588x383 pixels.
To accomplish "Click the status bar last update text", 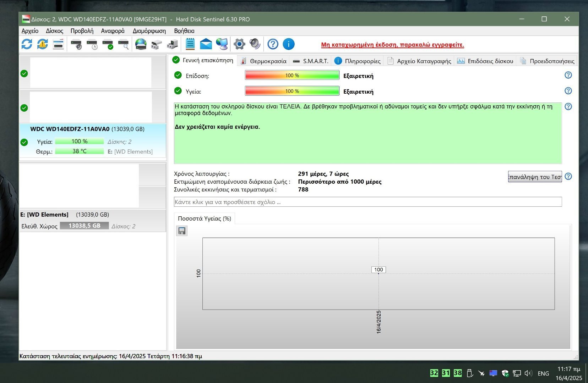I will tap(111, 356).
